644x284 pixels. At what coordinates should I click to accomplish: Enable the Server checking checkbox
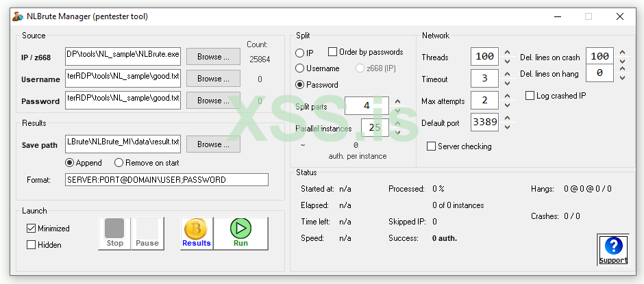[x=431, y=146]
